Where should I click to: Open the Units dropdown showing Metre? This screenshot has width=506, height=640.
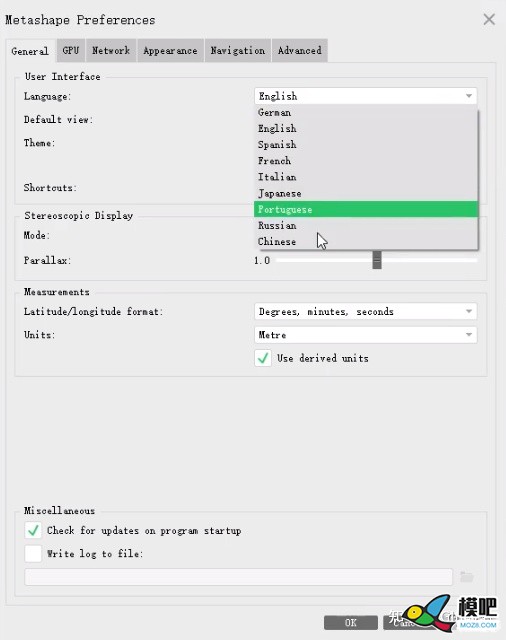tap(365, 335)
